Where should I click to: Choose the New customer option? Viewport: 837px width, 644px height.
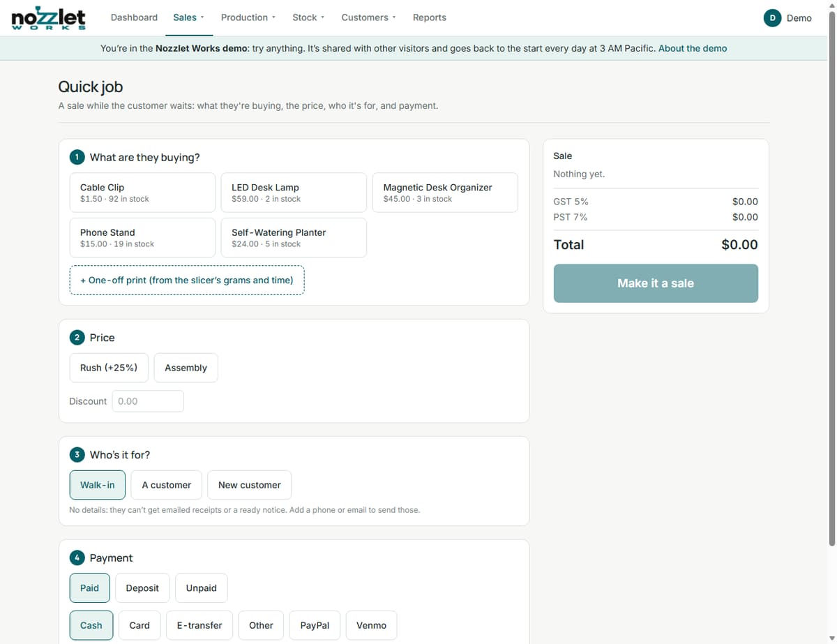(x=250, y=485)
